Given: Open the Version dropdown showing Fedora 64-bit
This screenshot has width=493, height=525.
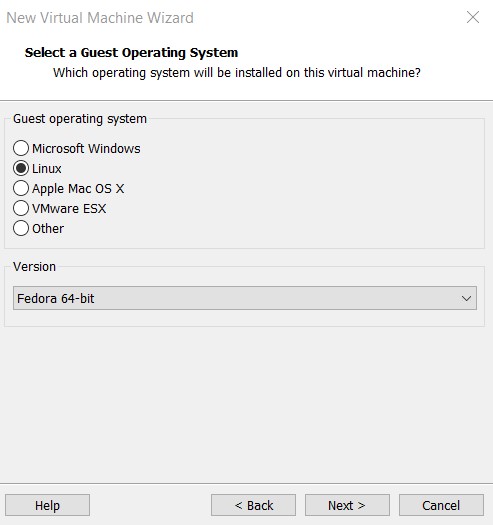Looking at the screenshot, I should 245,298.
